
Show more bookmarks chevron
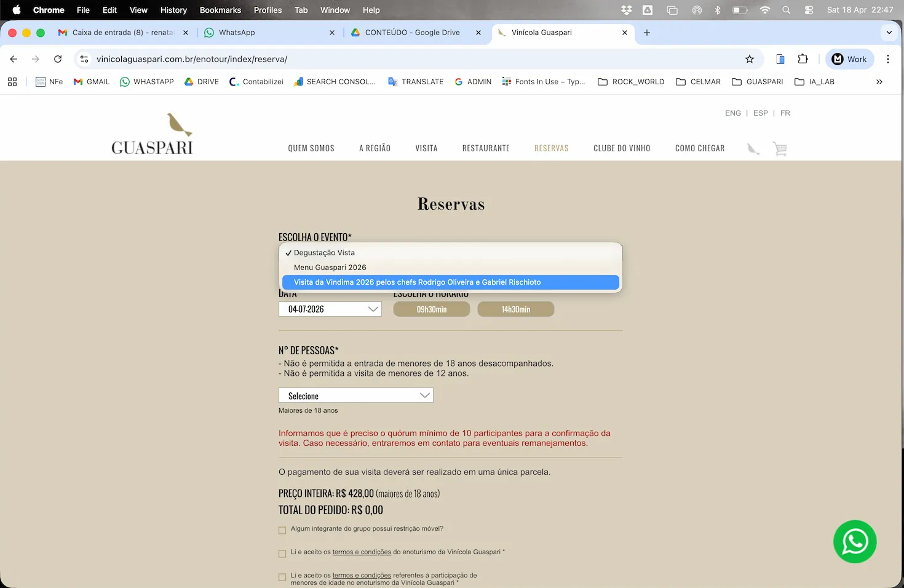click(879, 82)
